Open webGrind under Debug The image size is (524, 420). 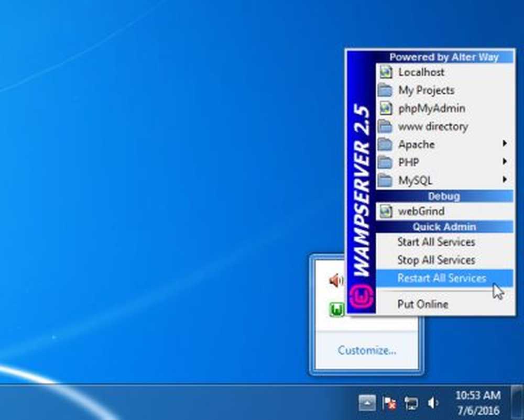click(x=444, y=211)
